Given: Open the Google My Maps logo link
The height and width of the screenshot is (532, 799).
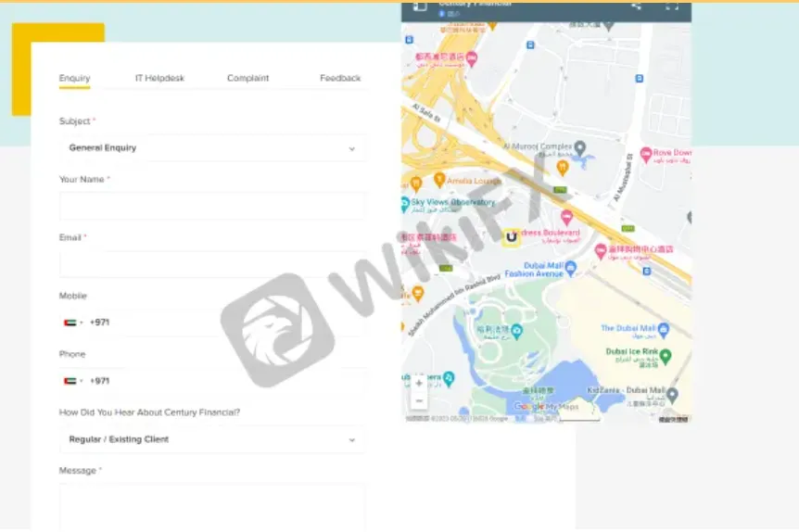Looking at the screenshot, I should click(x=546, y=406).
